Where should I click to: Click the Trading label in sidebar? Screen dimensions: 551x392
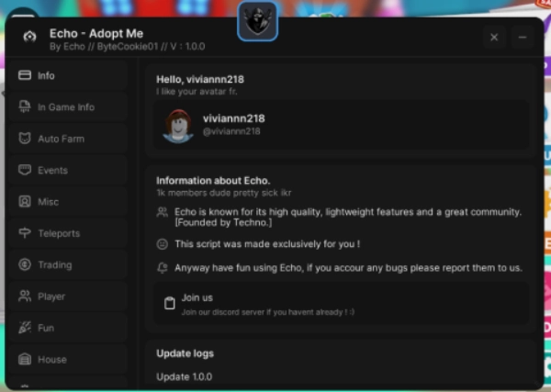(x=55, y=264)
